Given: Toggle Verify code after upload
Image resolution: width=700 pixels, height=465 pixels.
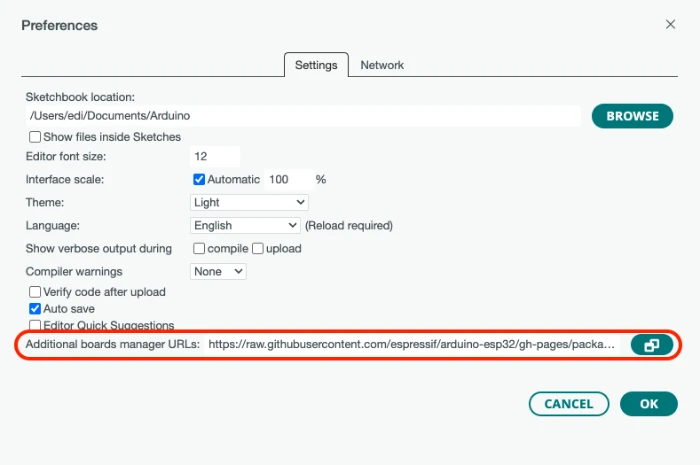Looking at the screenshot, I should [x=35, y=292].
